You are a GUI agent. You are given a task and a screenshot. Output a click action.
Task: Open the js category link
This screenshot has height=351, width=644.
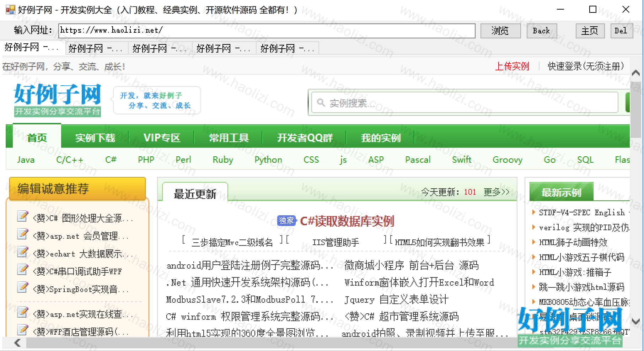343,160
